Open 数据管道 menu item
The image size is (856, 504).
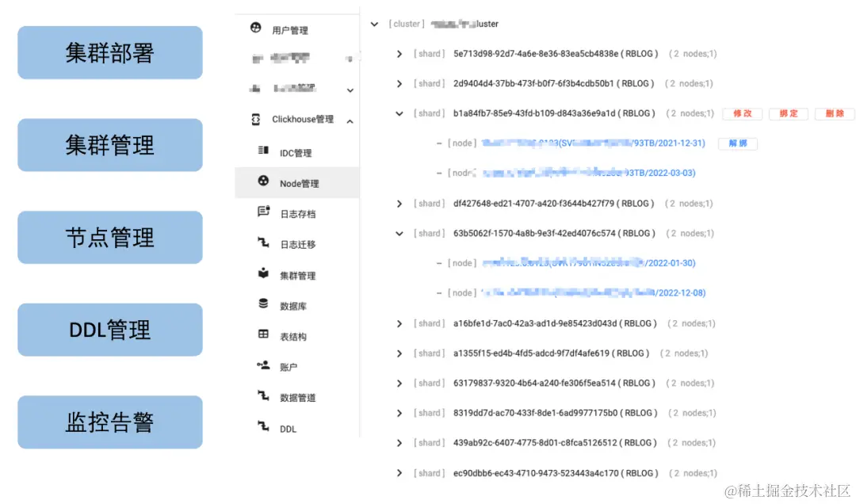[x=297, y=398]
